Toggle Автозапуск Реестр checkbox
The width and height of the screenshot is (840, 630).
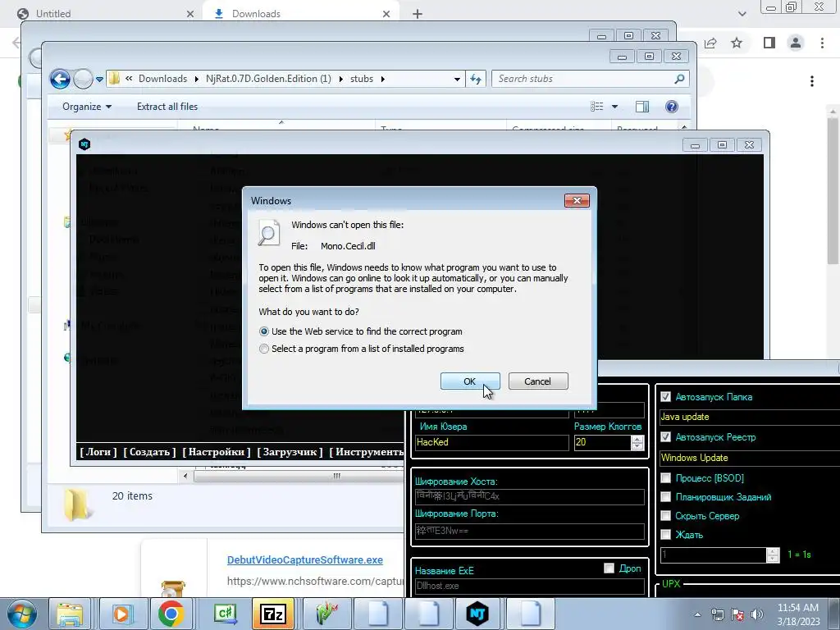tap(665, 437)
